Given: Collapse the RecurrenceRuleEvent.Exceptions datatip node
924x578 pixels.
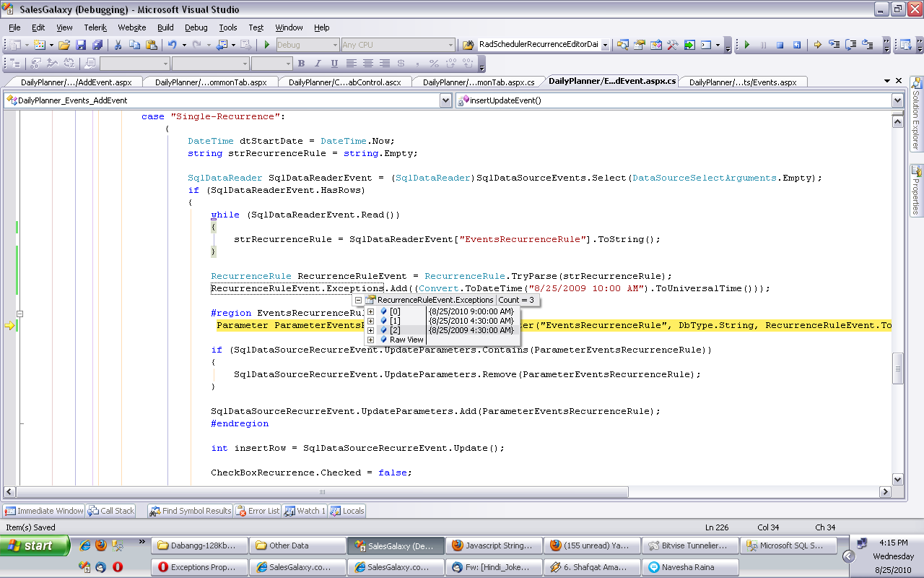Looking at the screenshot, I should (358, 300).
